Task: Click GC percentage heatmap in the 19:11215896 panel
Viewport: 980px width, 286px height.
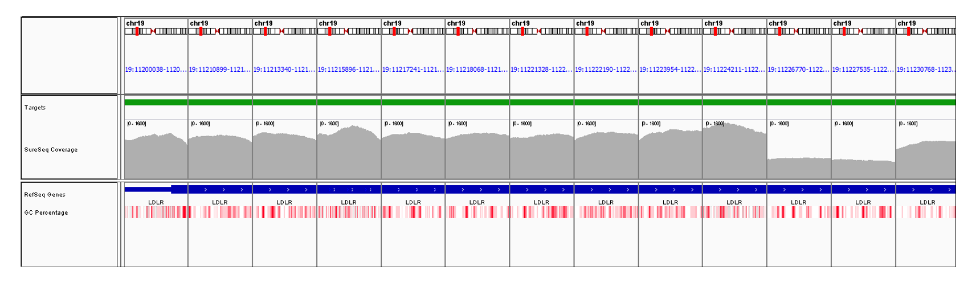Action: (349, 213)
